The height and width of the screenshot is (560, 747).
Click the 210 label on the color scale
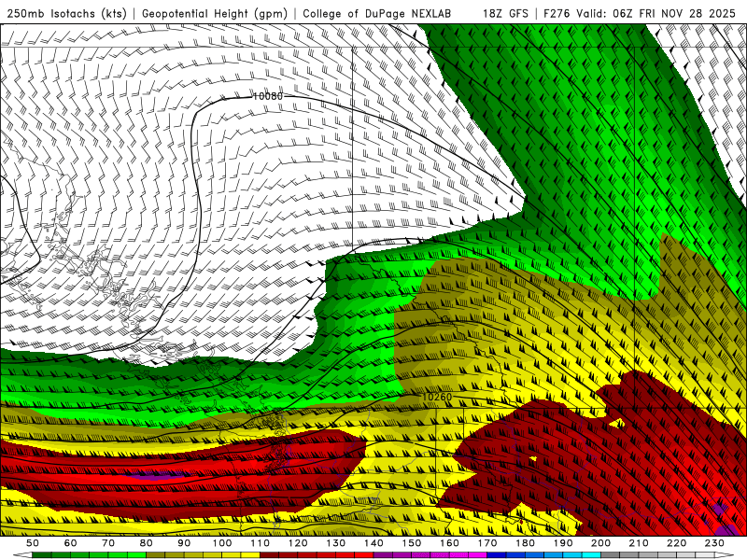[640, 543]
